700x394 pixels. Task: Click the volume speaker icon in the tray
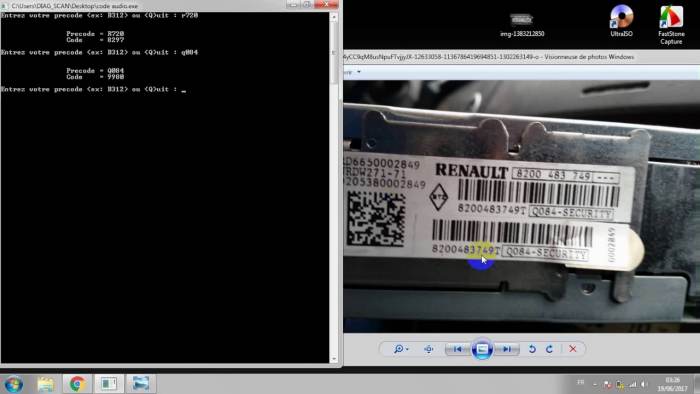coord(645,384)
